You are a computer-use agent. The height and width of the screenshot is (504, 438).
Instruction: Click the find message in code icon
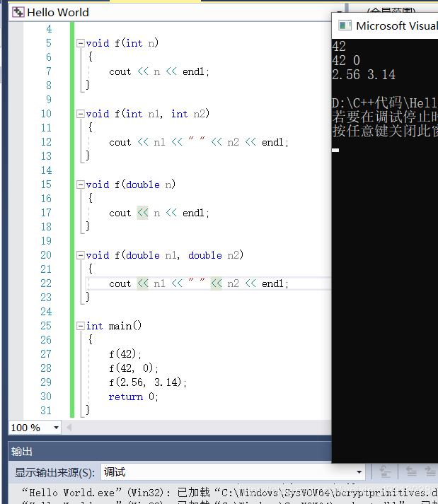(385, 472)
